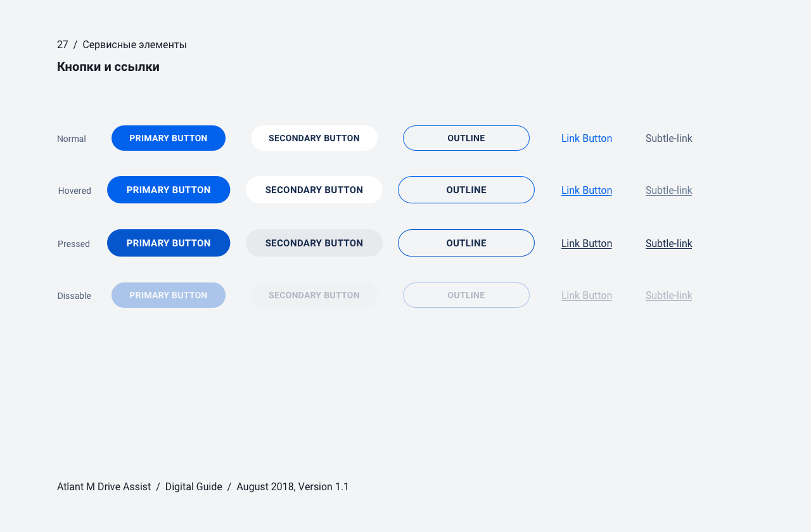Click the Hovered row Secondary Button

pos(314,190)
